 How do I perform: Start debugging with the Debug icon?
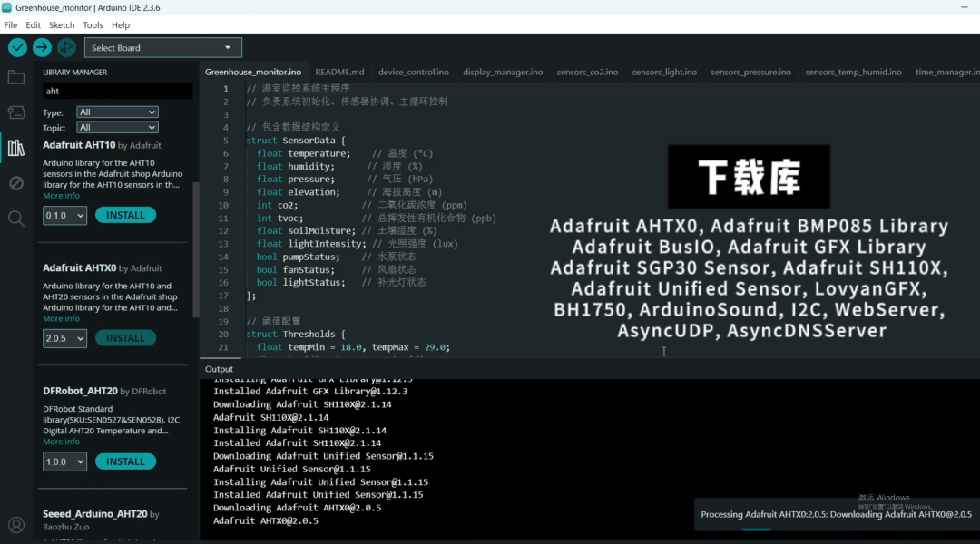66,47
